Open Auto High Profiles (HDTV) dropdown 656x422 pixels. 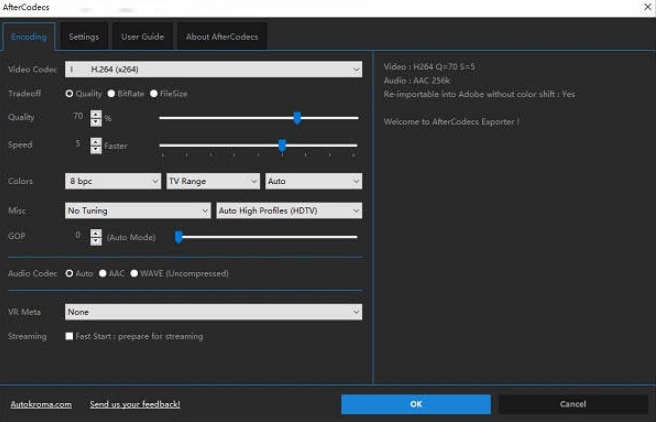pyautogui.click(x=289, y=211)
